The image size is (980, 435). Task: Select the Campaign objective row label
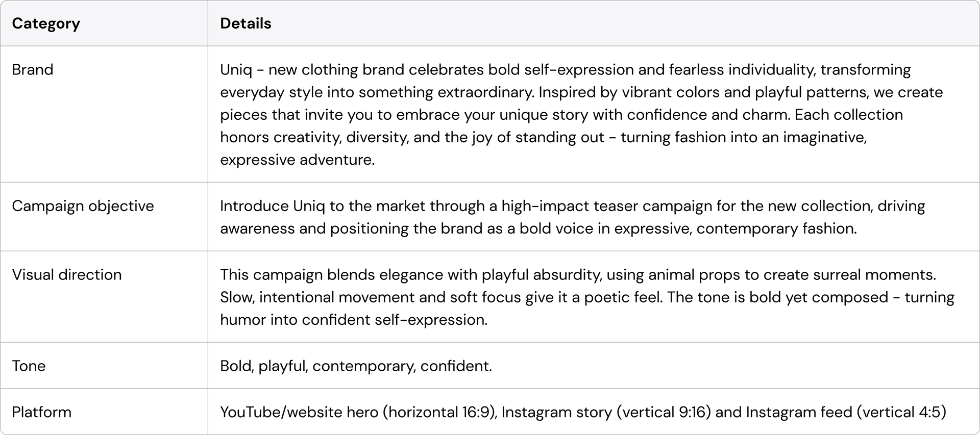pos(83,206)
